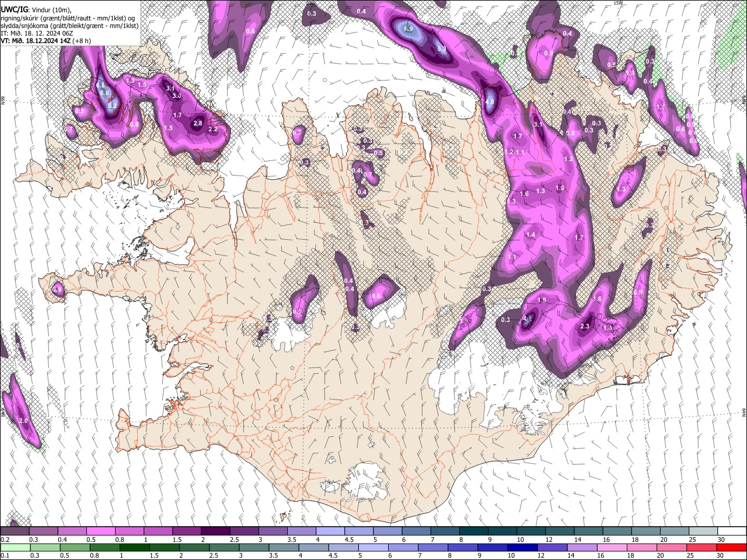Click the 'UWC/IG: Vindur (10m)' title text
Viewport: 747px width, 560px height.
(x=36, y=10)
